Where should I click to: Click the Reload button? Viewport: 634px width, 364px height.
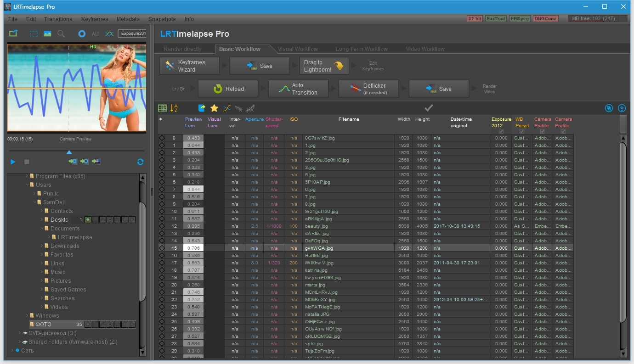[228, 89]
